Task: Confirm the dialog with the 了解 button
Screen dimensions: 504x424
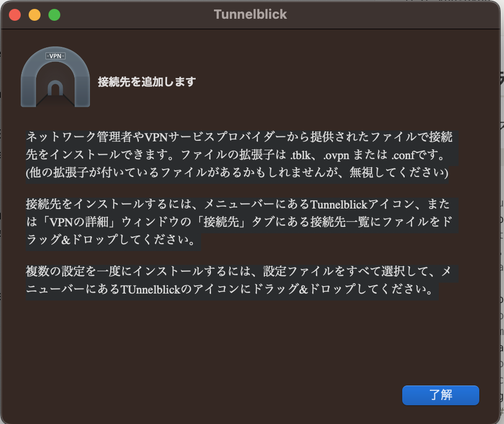Action: tap(441, 395)
